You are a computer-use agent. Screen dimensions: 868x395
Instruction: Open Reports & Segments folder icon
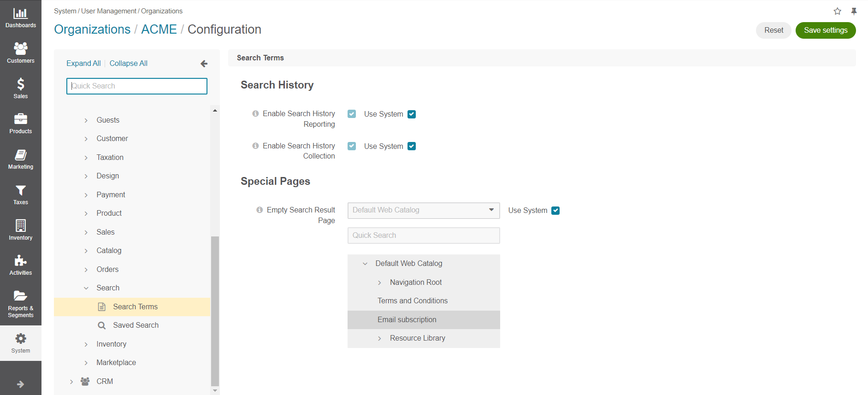click(20, 296)
